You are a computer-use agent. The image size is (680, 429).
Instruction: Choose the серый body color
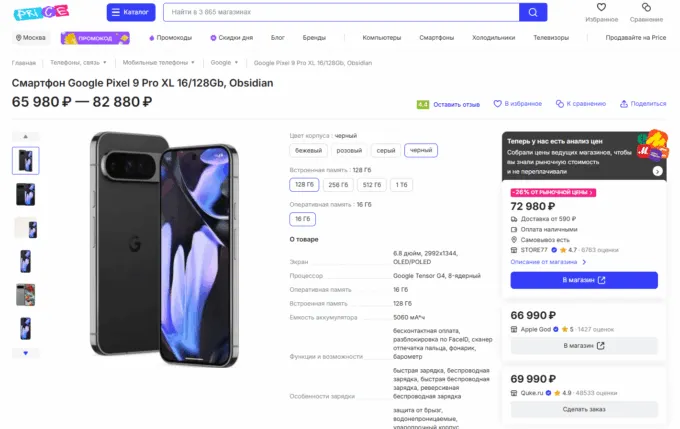385,150
